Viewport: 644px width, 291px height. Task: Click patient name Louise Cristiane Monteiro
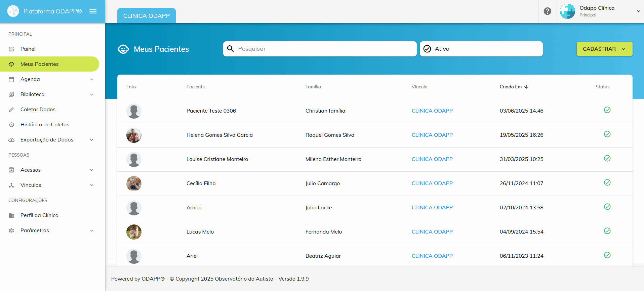click(217, 159)
